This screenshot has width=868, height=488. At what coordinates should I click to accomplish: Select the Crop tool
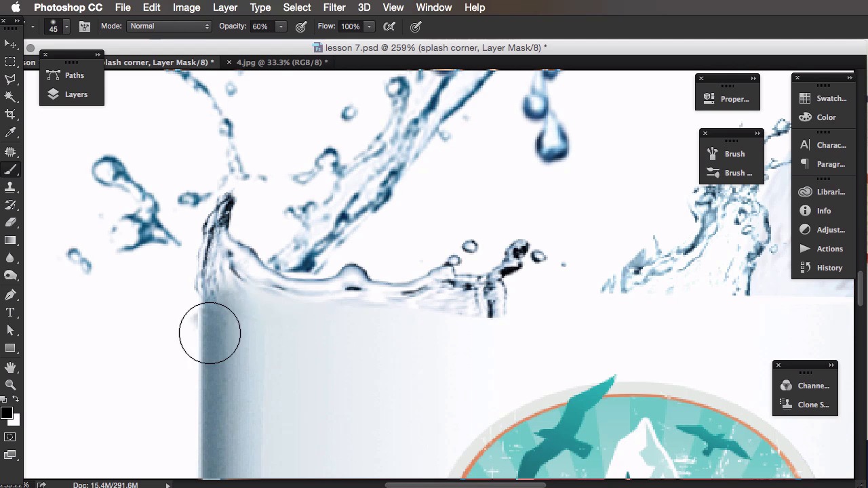click(x=10, y=115)
